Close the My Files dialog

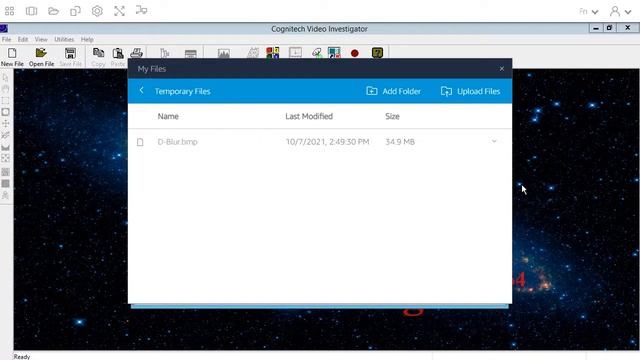click(x=502, y=69)
